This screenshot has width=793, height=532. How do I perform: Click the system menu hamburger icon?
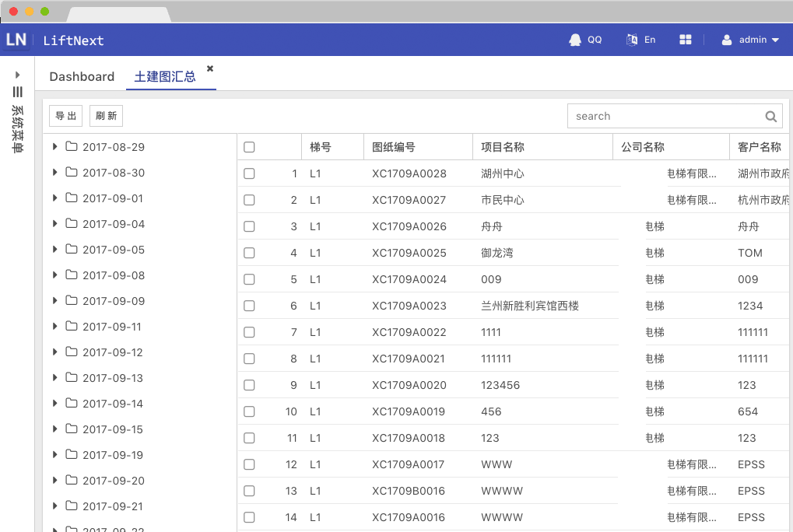(x=18, y=92)
